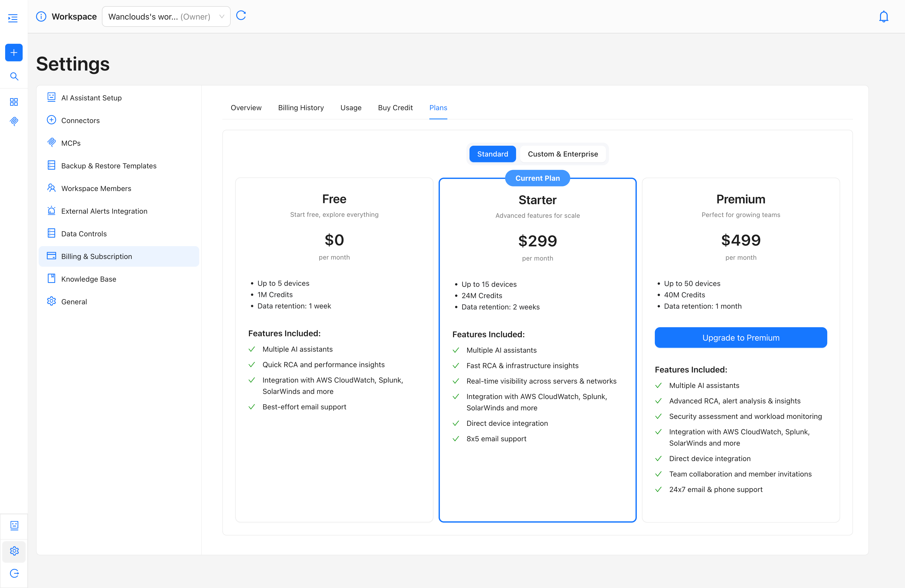The width and height of the screenshot is (905, 588).
Task: Open Workspace Members settings
Action: point(96,188)
